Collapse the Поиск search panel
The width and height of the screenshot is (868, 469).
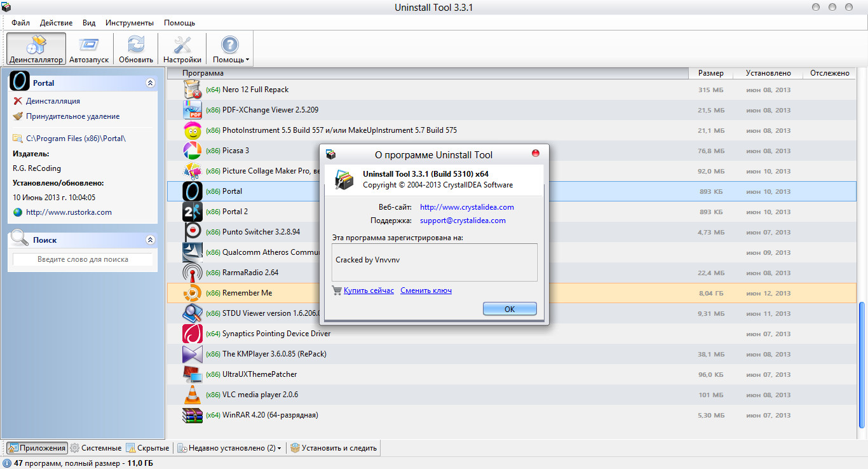coord(150,240)
